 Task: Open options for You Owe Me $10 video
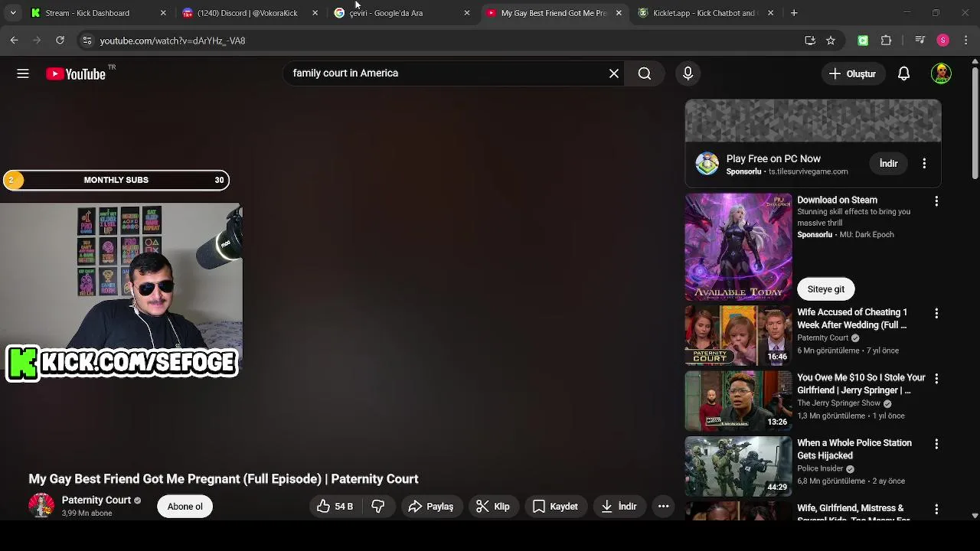(936, 379)
